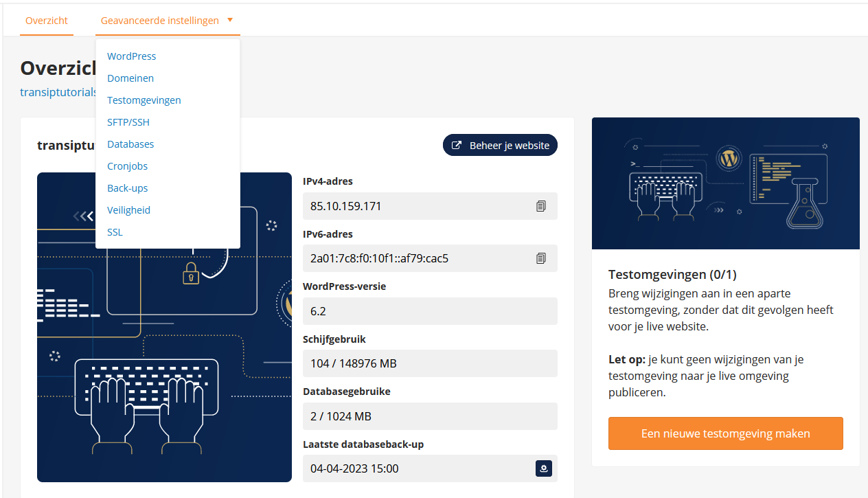The width and height of the screenshot is (868, 498).
Task: Go to Databases in the menu
Action: (130, 144)
